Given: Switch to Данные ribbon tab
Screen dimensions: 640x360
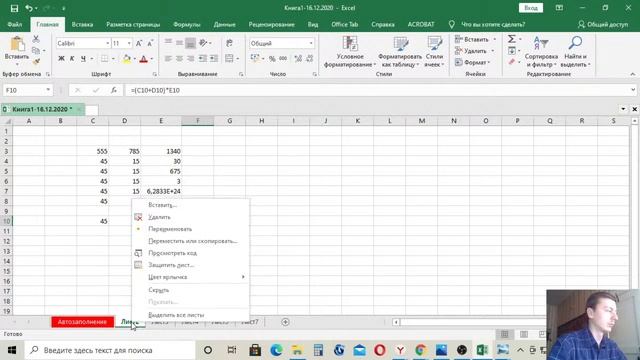Looking at the screenshot, I should 224,24.
